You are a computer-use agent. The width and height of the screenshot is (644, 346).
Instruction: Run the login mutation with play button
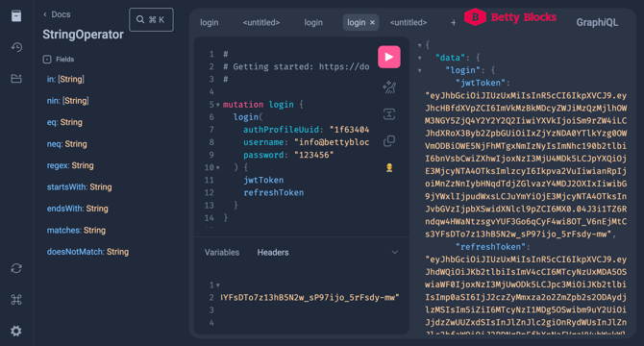(389, 57)
